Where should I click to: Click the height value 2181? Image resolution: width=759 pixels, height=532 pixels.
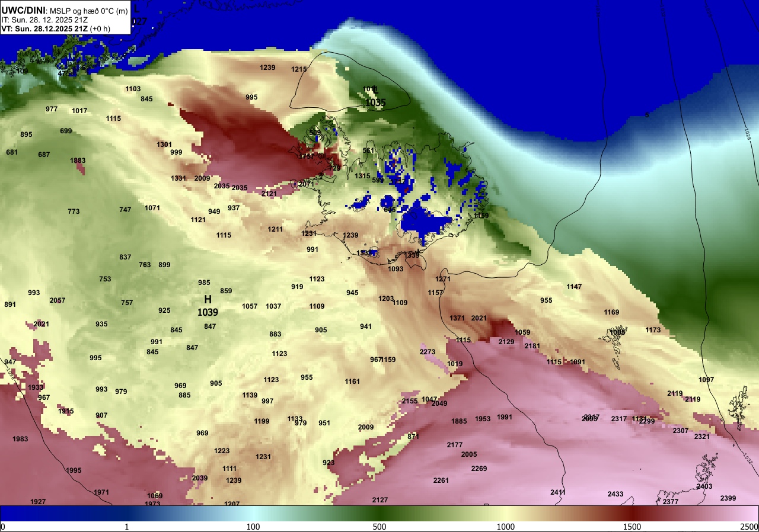[x=532, y=346]
